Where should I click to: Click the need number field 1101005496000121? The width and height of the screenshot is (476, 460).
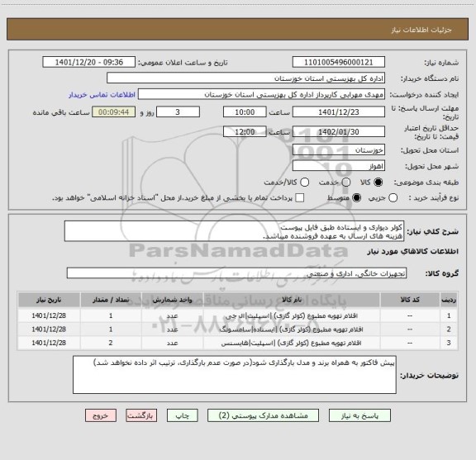pyautogui.click(x=339, y=62)
